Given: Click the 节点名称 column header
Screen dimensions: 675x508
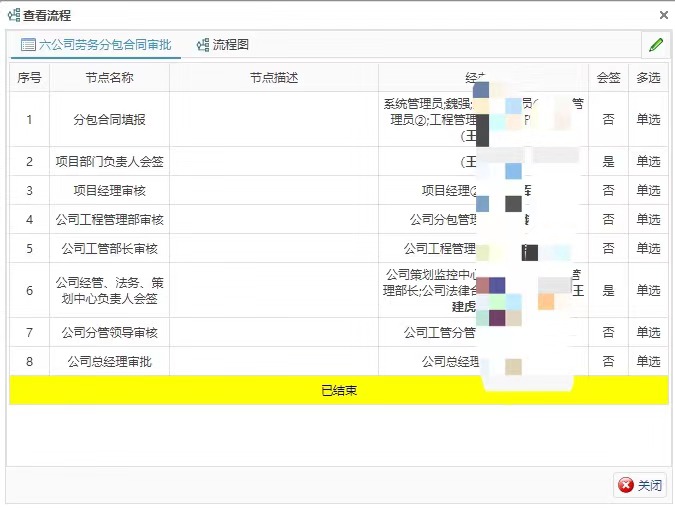Looking at the screenshot, I should coord(109,78).
